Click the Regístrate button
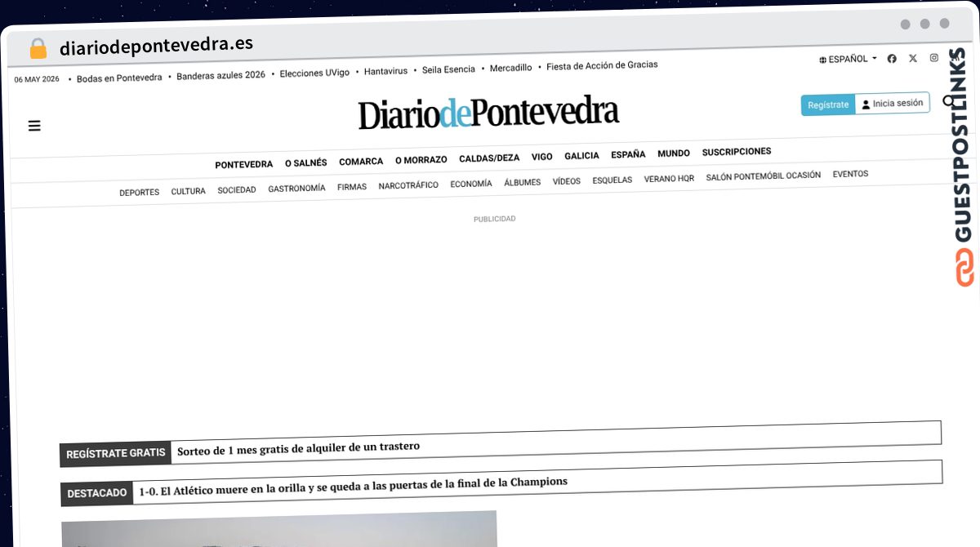 [828, 105]
